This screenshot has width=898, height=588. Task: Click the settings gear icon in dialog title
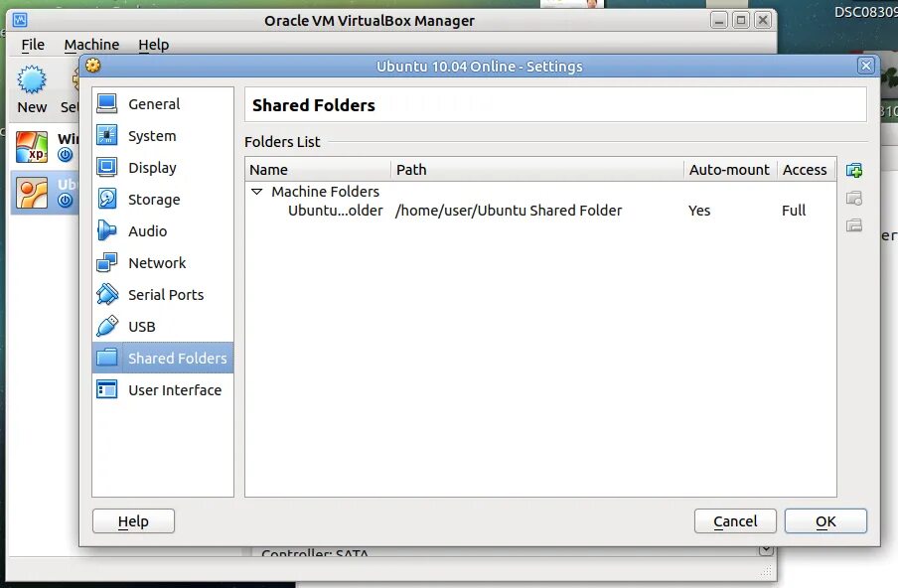coord(92,66)
